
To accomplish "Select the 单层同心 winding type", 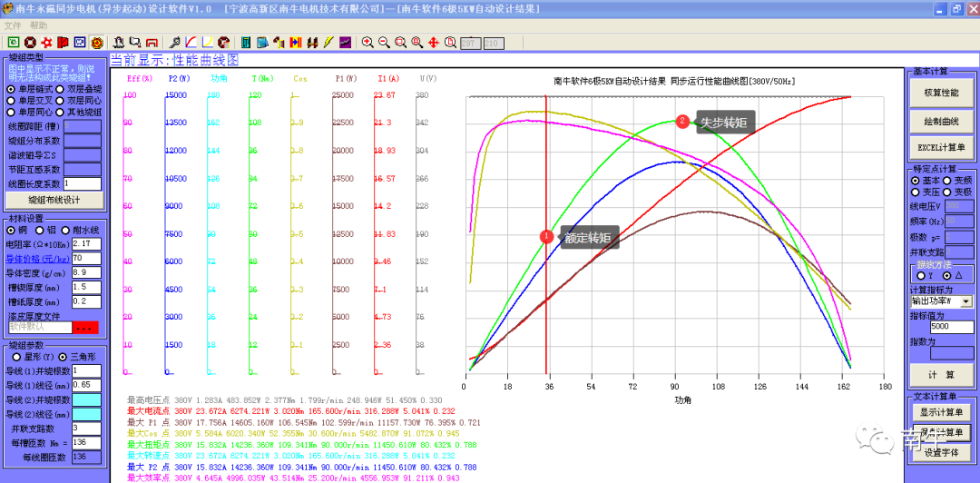I will [27, 112].
